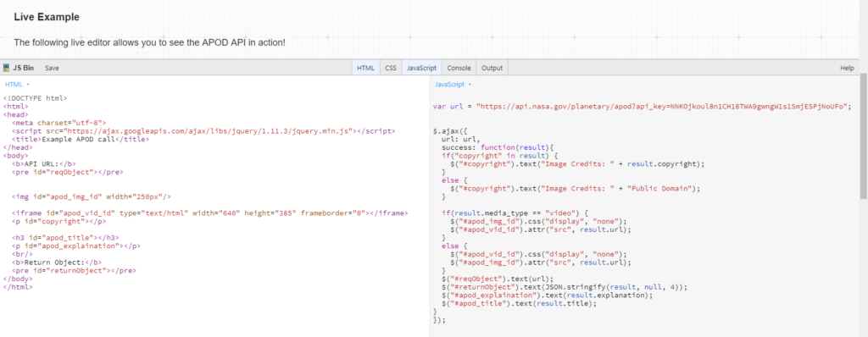Click the vertical scrollbar on the right

(x=863, y=137)
